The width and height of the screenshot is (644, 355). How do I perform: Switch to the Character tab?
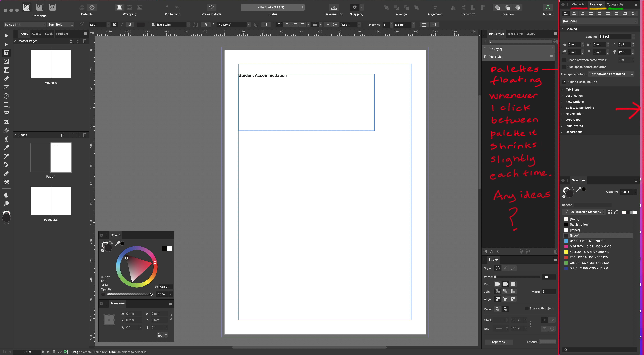[578, 4]
